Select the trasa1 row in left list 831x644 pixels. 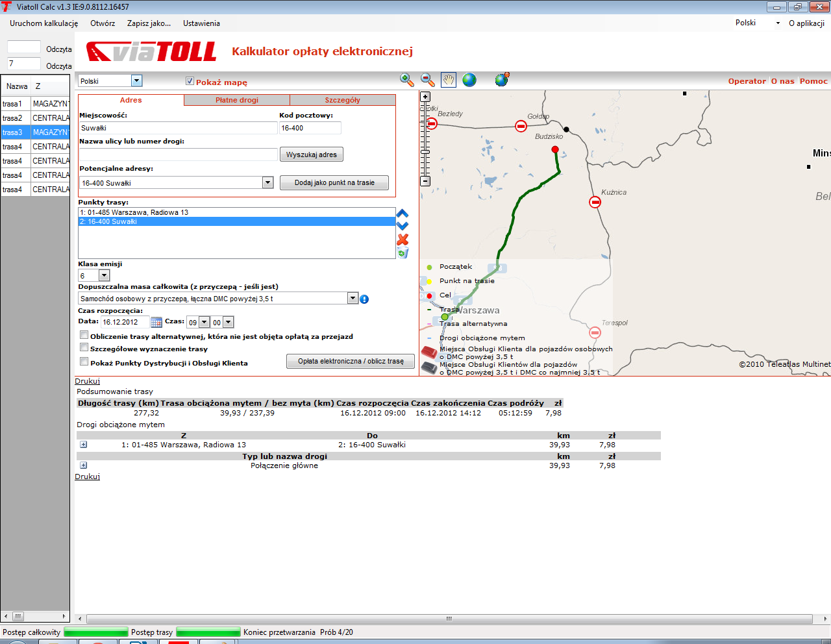pyautogui.click(x=35, y=104)
